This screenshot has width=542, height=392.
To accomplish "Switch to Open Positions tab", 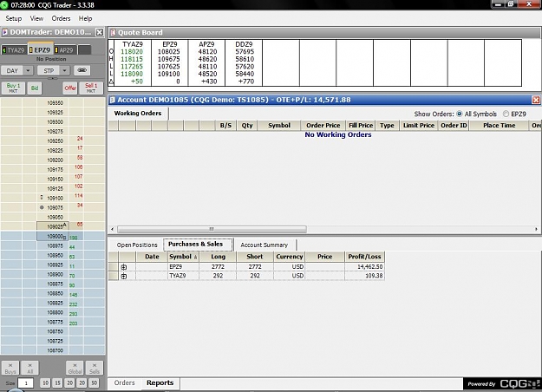I will coord(137,245).
